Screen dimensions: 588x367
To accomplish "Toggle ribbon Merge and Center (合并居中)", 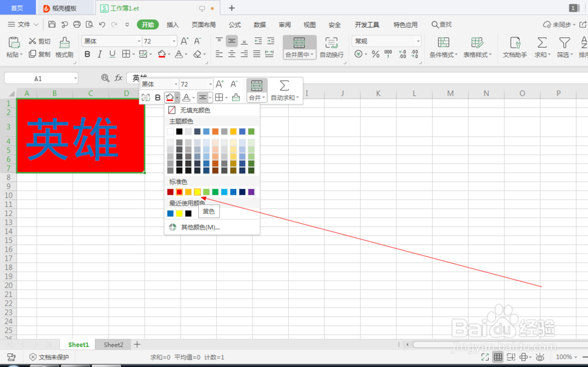I will click(299, 47).
